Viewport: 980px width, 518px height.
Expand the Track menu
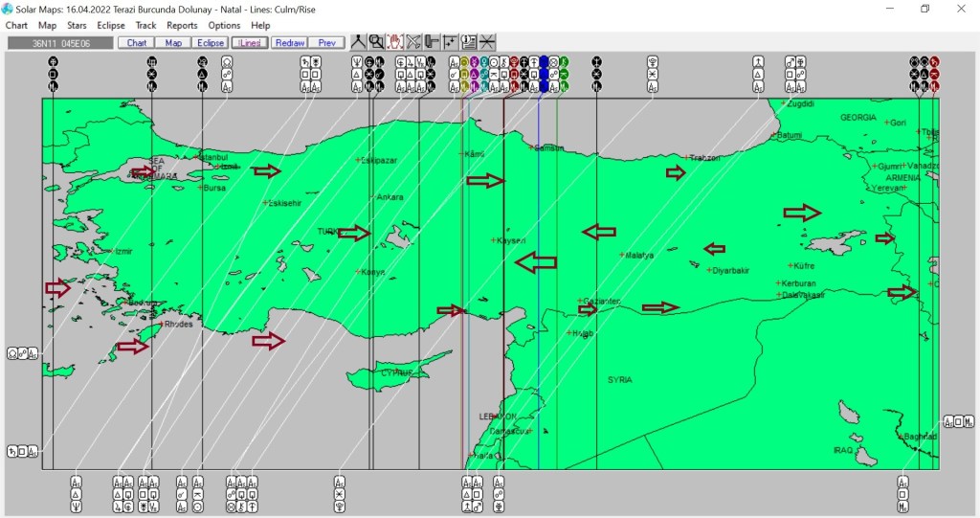point(145,25)
